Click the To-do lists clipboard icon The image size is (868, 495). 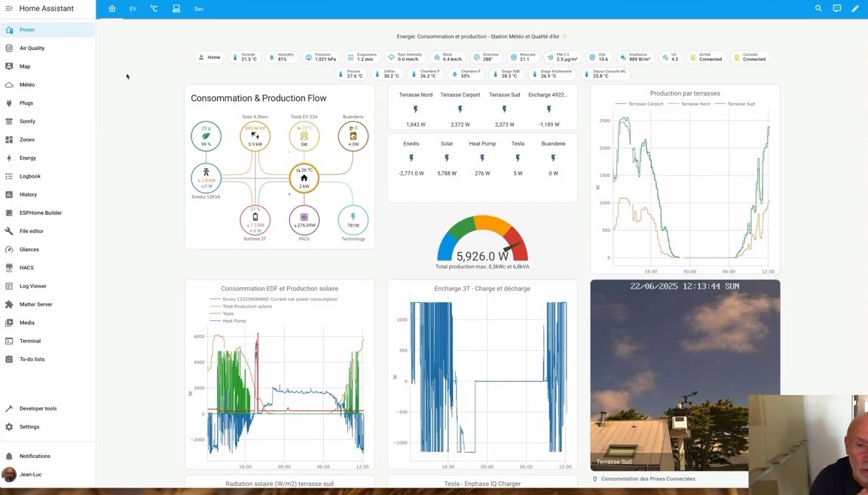click(9, 359)
